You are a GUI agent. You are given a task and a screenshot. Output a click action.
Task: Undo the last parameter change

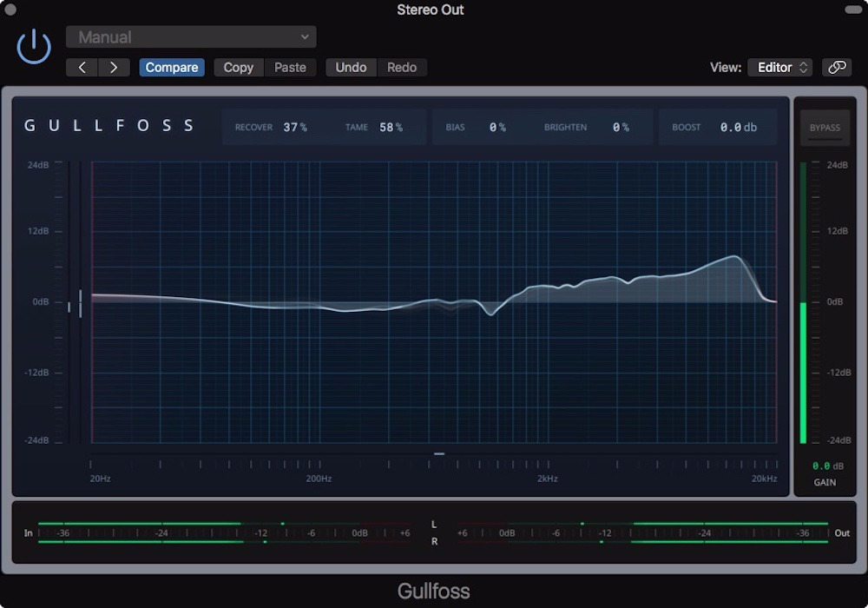[x=351, y=68]
